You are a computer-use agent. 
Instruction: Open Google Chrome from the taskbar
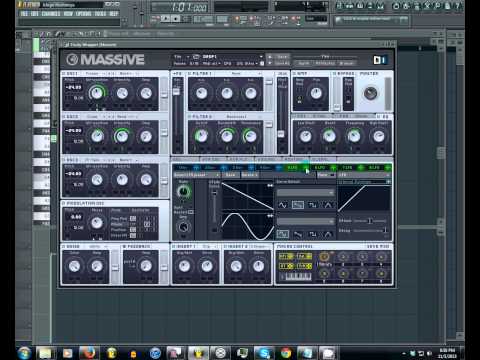tap(286, 353)
